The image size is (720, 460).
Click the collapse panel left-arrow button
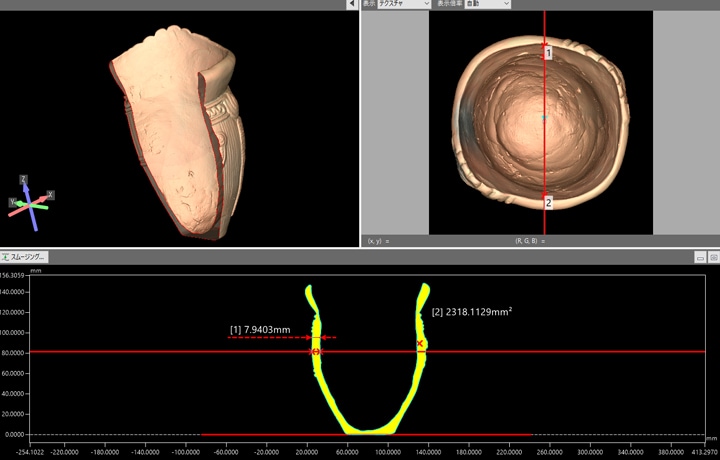click(352, 4)
